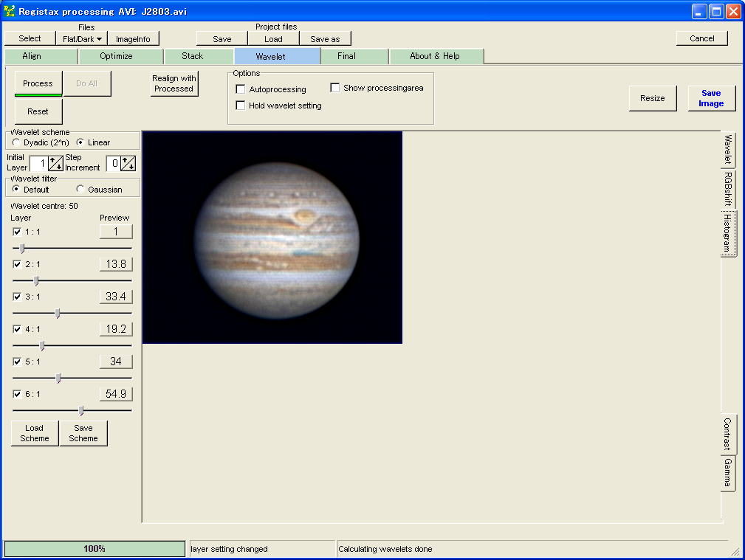Click the Layer 6 preview value button
Screen dimensions: 745x560
coord(116,394)
